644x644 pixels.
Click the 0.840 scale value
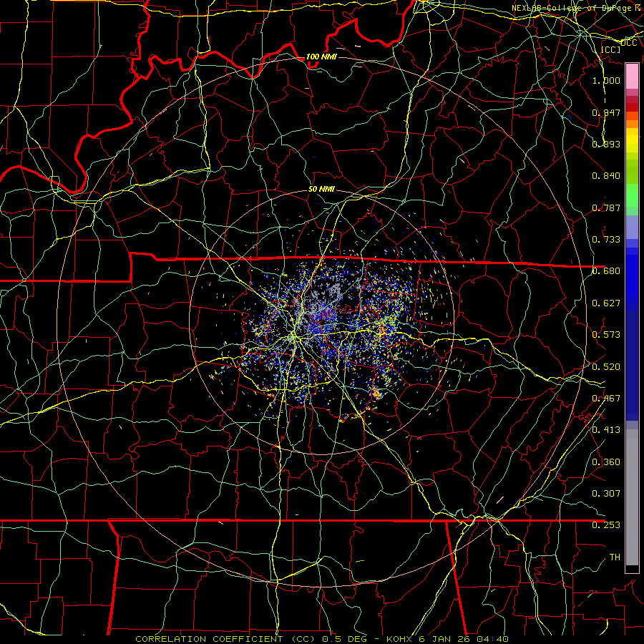point(606,176)
